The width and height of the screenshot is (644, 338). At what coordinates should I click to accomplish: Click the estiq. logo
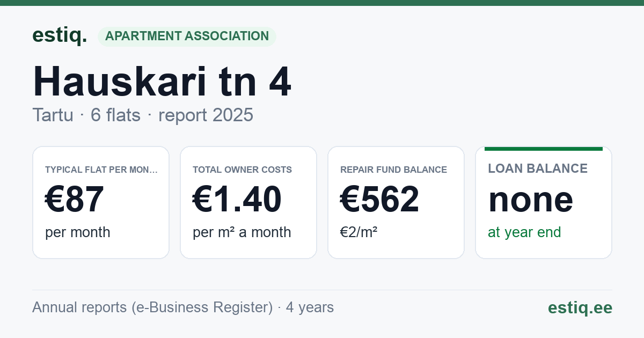pyautogui.click(x=60, y=36)
